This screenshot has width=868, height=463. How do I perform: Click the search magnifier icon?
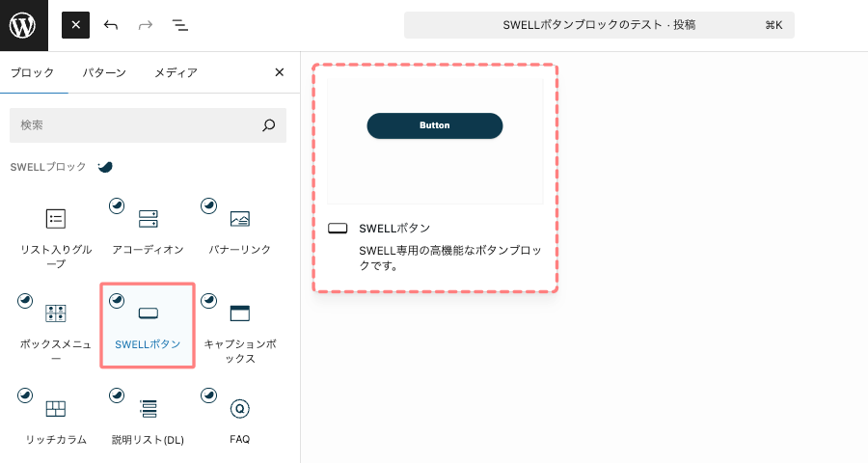point(268,125)
